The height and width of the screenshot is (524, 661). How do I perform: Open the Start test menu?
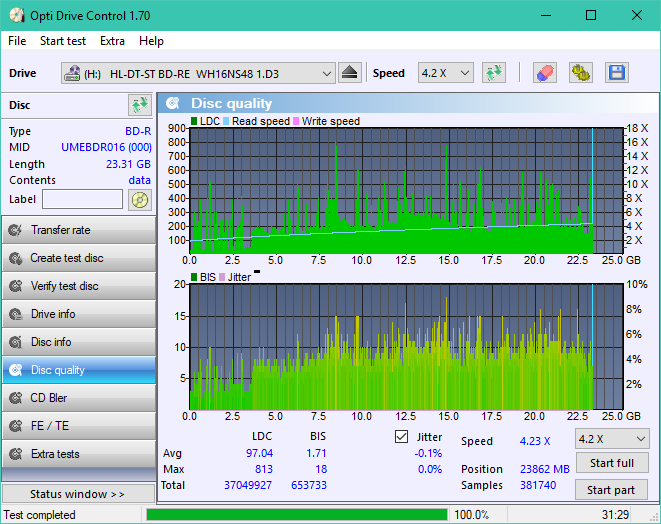[62, 41]
